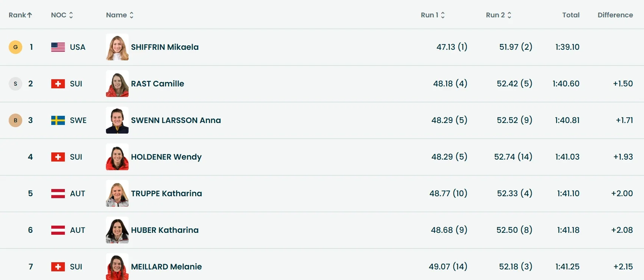Sort by Run 2 times
Screen dimensions: 644x280
[498, 15]
